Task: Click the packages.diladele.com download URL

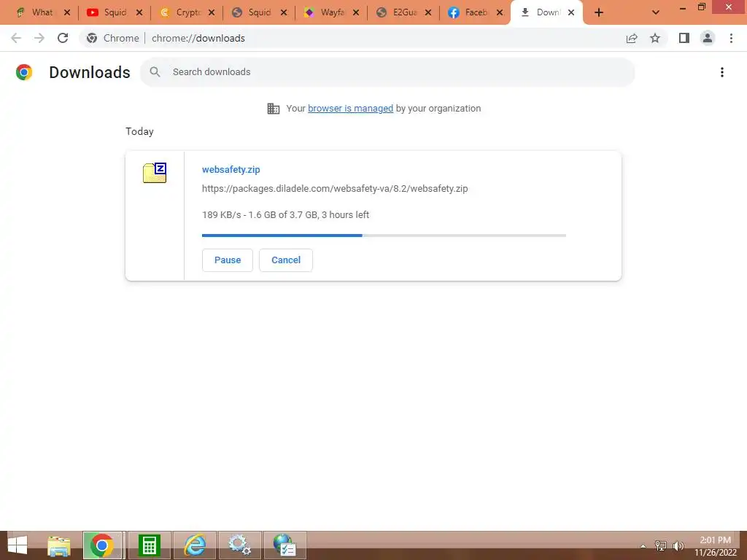Action: (335, 189)
